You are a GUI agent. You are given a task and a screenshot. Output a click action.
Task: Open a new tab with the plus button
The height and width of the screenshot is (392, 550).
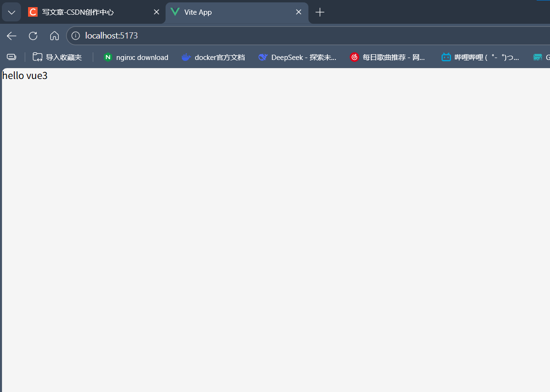click(320, 12)
